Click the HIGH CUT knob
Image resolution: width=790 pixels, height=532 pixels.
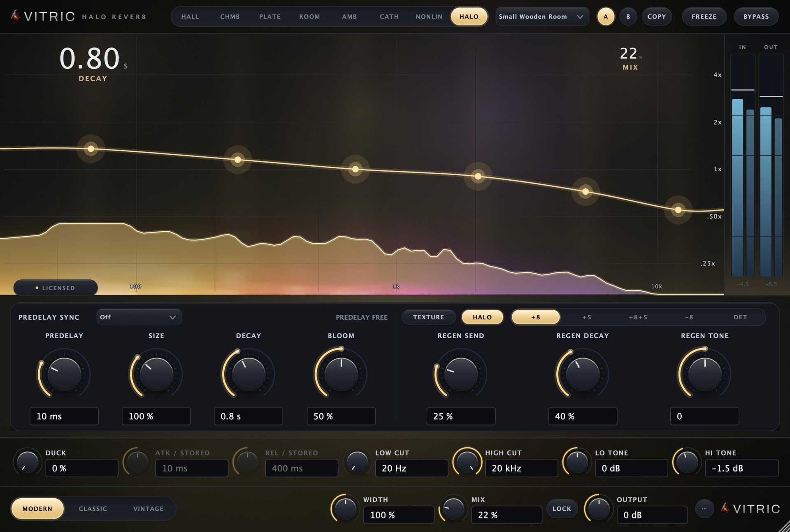(x=467, y=462)
